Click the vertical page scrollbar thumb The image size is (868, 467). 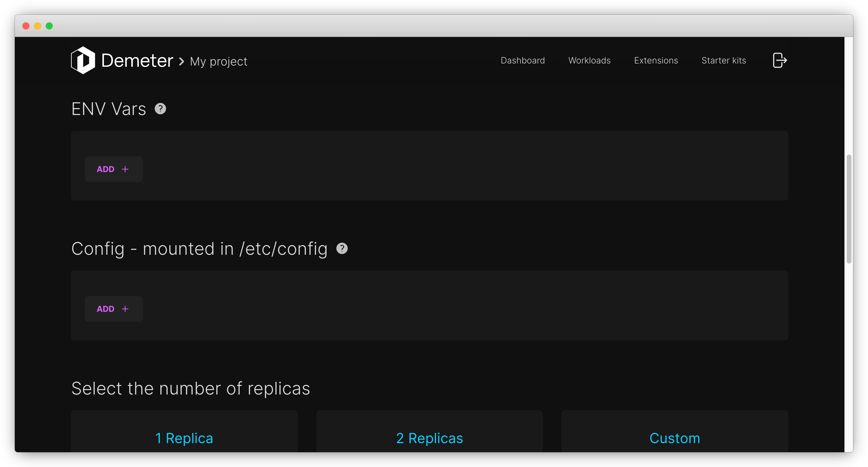[849, 209]
